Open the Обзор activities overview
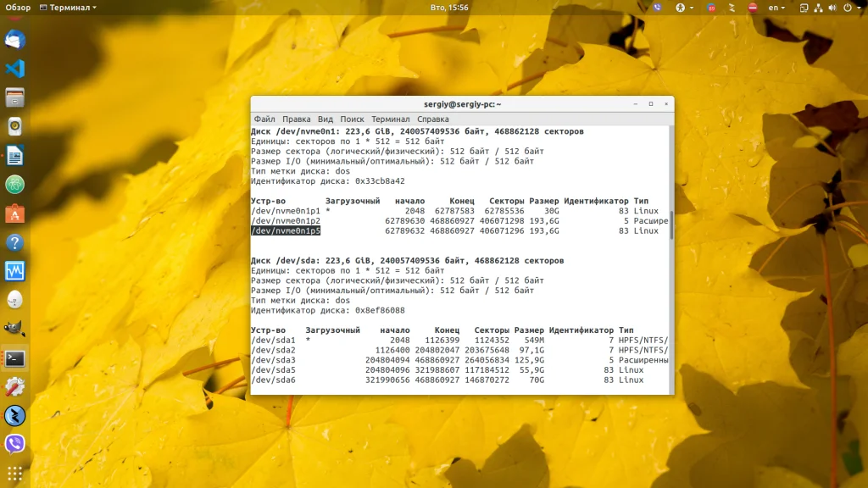 [x=18, y=8]
